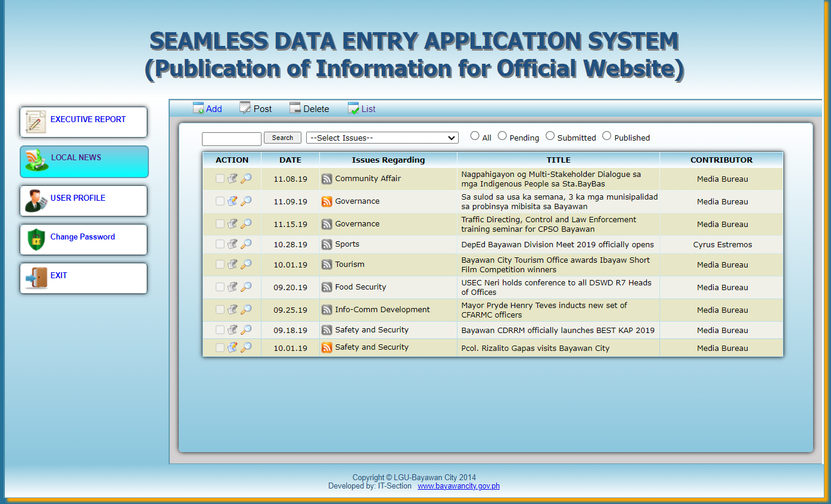Open the Select Issues dropdown
This screenshot has width=831, height=504.
pos(382,138)
